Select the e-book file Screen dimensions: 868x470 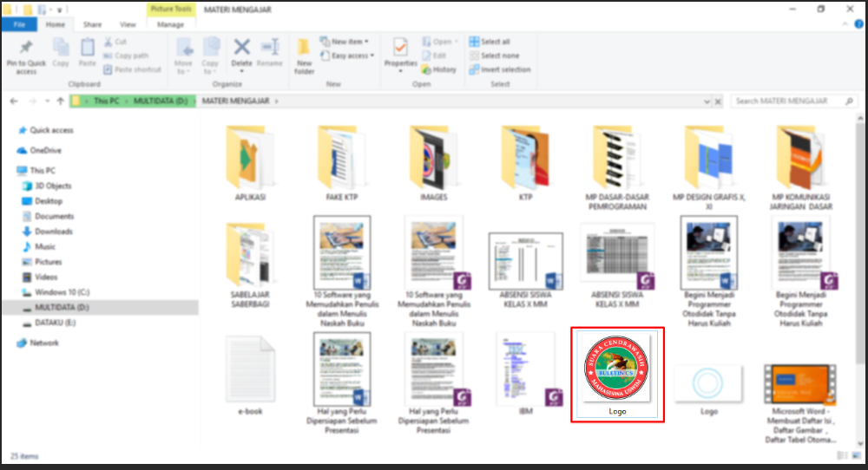point(250,375)
